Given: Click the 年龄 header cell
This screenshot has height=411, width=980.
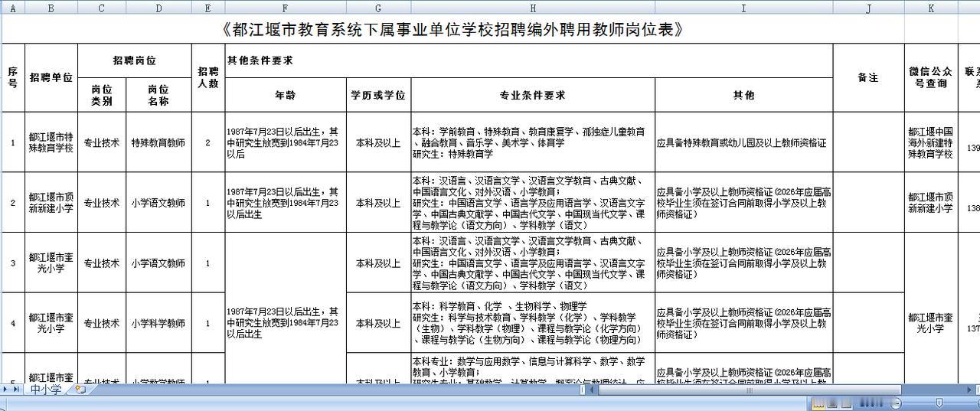Looking at the screenshot, I should click(x=285, y=95).
